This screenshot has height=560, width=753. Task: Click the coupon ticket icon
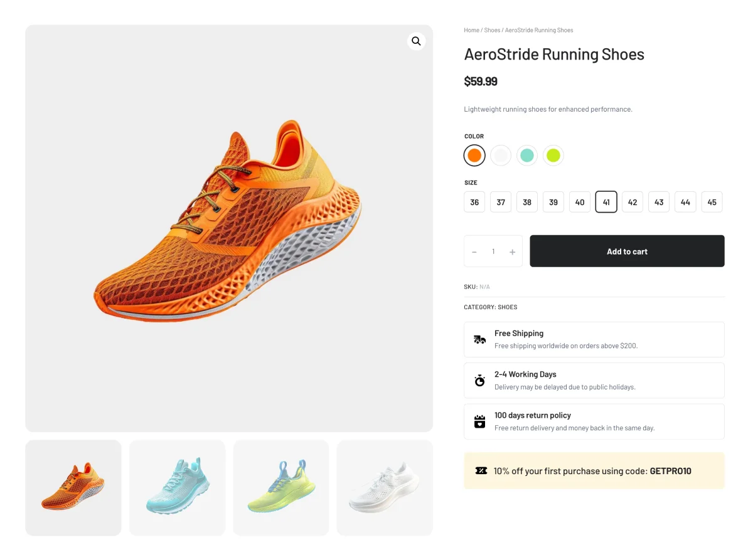click(481, 471)
